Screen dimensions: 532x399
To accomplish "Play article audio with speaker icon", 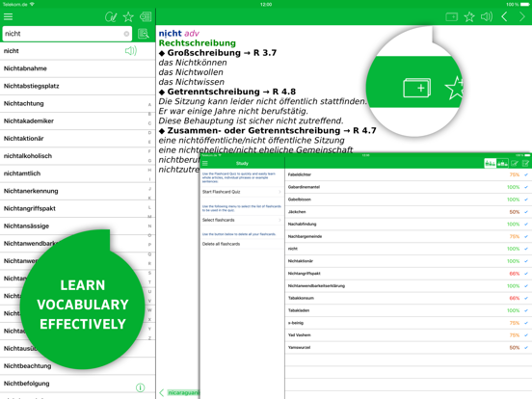I will point(487,16).
